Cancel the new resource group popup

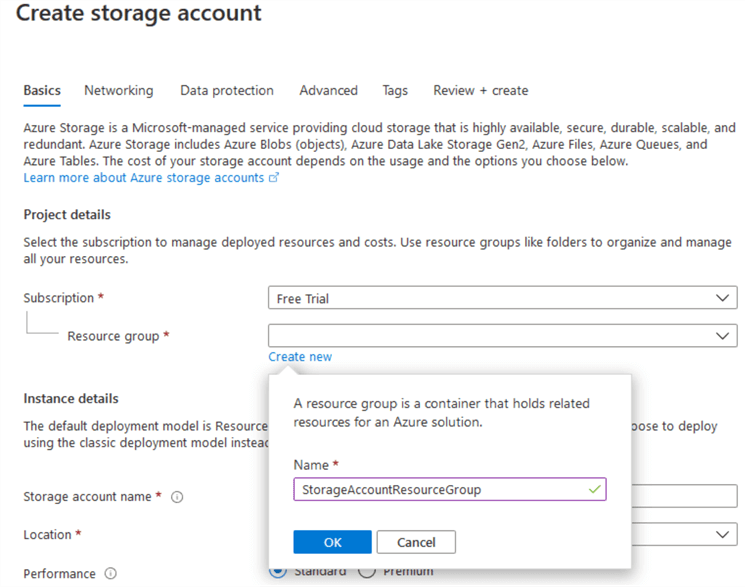pyautogui.click(x=416, y=542)
